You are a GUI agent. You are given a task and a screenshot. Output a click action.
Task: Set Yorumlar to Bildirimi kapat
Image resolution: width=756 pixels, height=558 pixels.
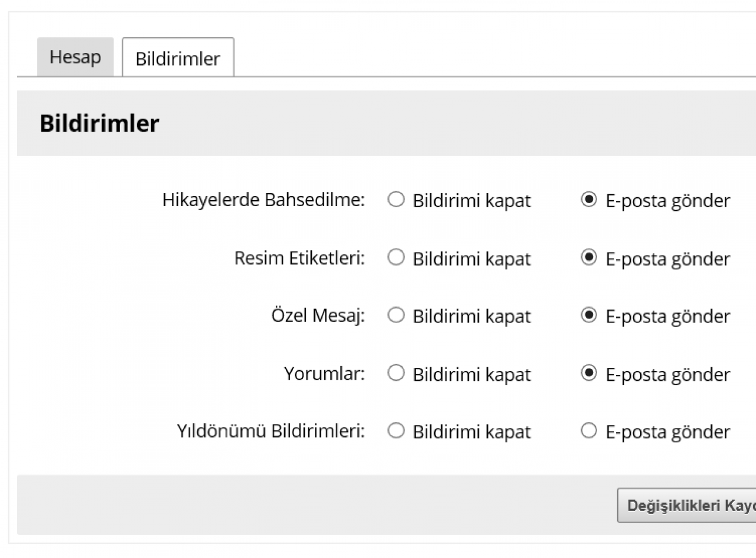coord(396,374)
